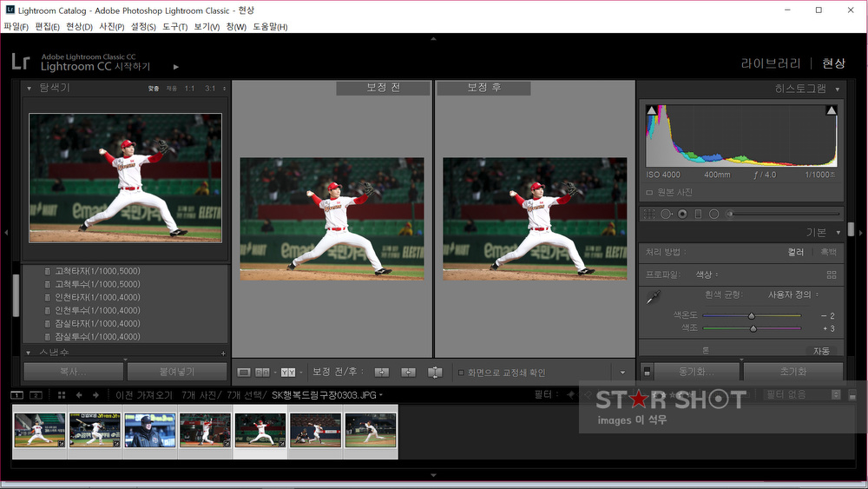The height and width of the screenshot is (489, 868).
Task: Click the plus icon on the 스냅숏 panel
Action: point(223,354)
